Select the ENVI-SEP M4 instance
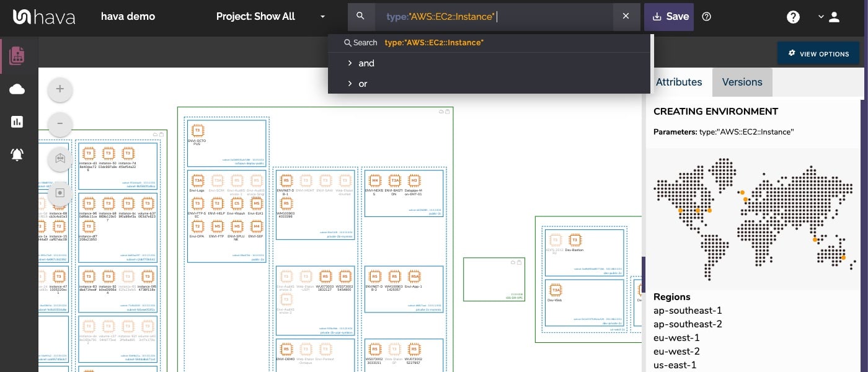This screenshot has width=868, height=372. click(256, 226)
